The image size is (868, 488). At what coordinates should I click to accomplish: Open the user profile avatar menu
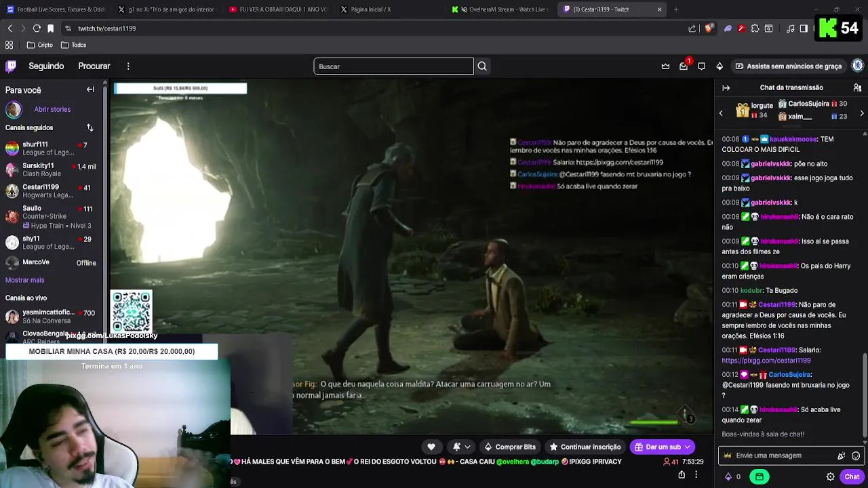(x=857, y=66)
